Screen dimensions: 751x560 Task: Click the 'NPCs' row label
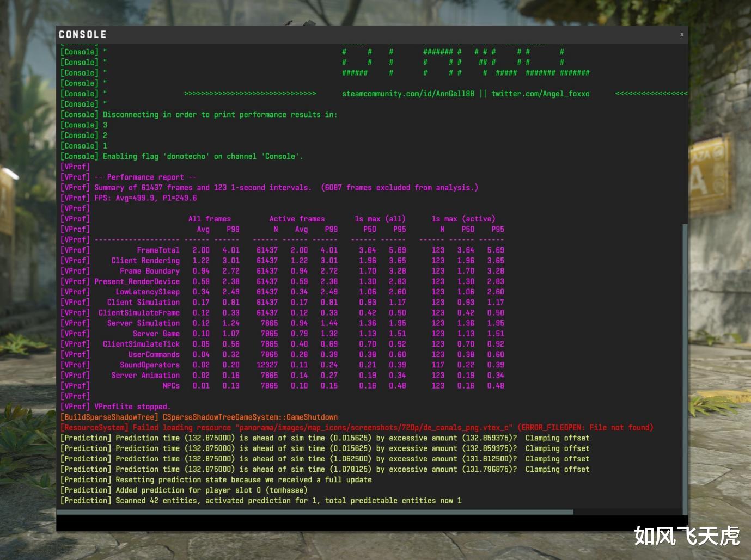pos(171,386)
